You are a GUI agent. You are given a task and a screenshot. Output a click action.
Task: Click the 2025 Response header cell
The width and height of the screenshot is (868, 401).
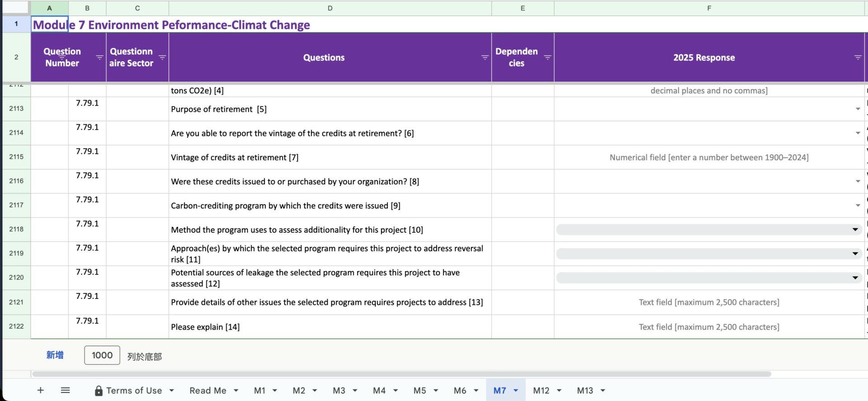coord(709,57)
